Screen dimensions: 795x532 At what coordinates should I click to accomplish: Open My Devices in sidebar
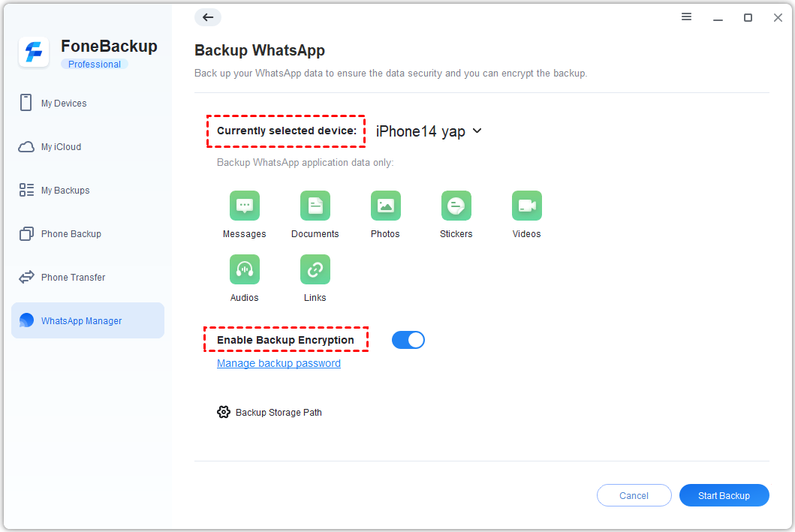(x=88, y=103)
